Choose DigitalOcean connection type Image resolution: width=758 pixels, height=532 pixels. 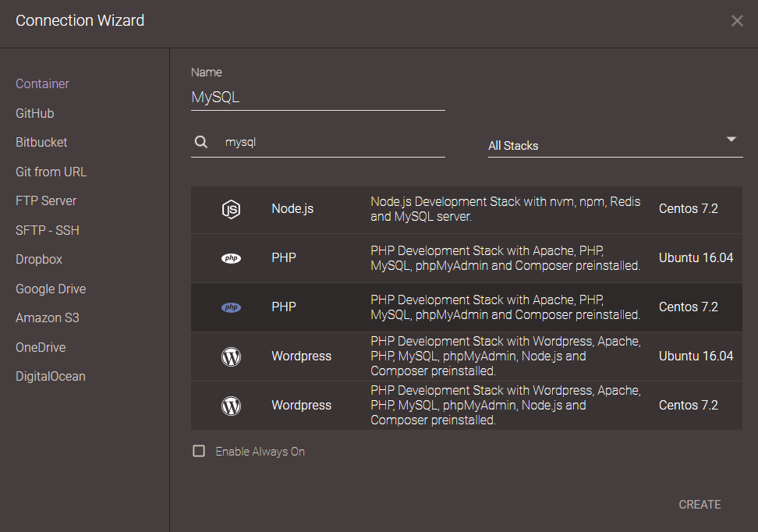(x=50, y=376)
